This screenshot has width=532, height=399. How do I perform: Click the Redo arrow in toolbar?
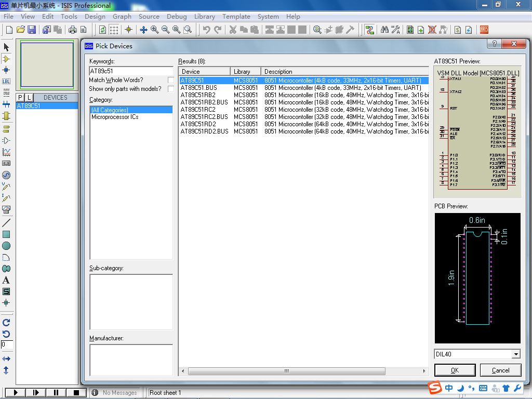point(218,30)
